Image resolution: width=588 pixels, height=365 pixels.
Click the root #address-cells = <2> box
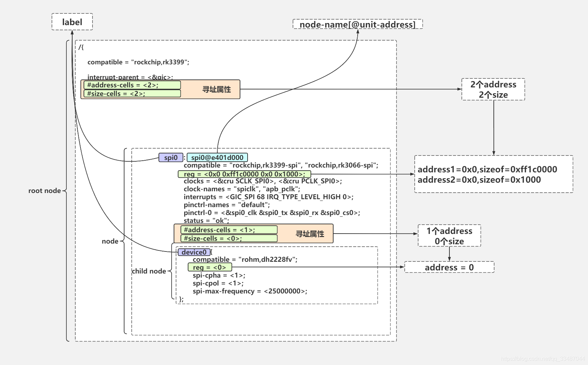132,85
